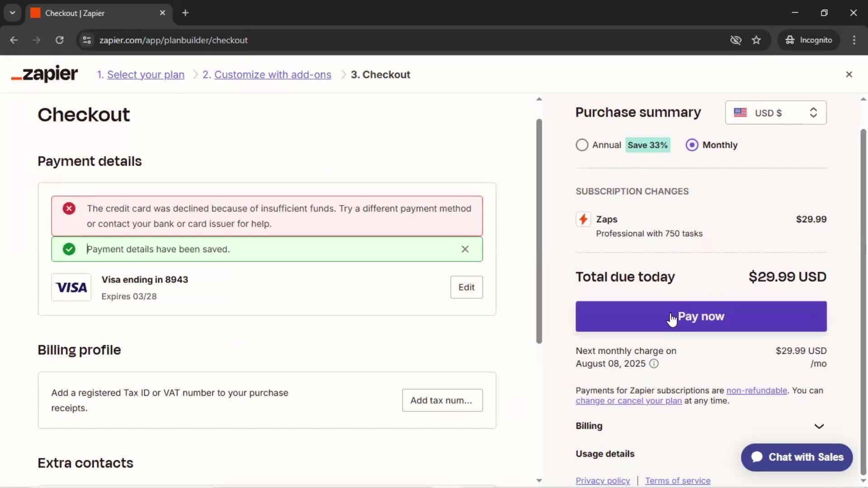Open site information icon in address bar

click(x=87, y=40)
